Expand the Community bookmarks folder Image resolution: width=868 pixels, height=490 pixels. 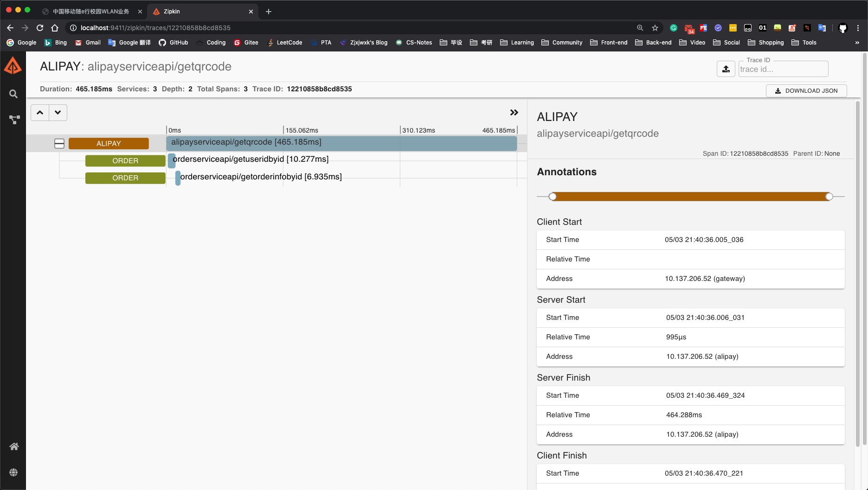point(562,42)
